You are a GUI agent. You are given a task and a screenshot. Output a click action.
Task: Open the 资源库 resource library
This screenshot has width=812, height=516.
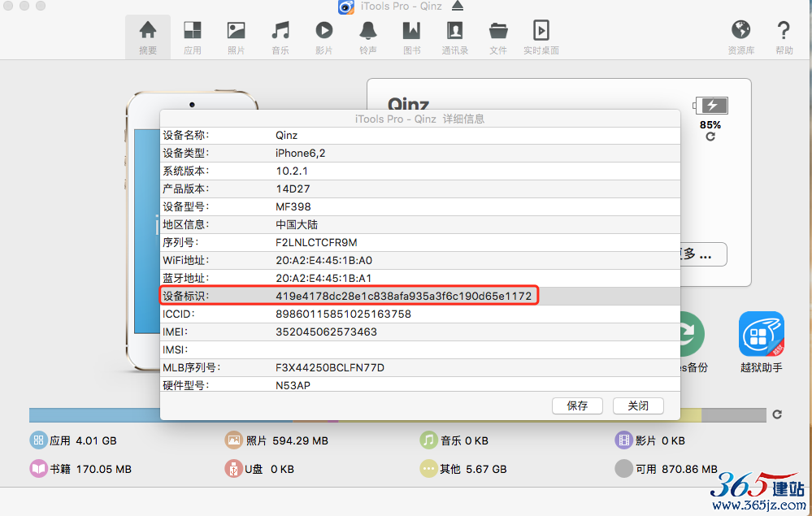[x=741, y=37]
